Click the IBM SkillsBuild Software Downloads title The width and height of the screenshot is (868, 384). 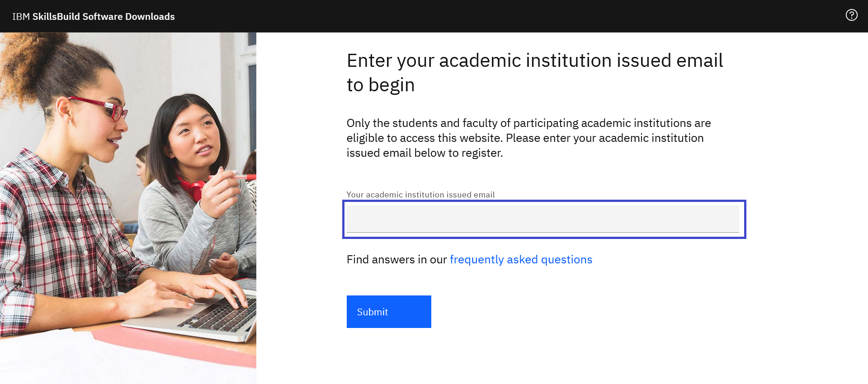pyautogui.click(x=94, y=17)
